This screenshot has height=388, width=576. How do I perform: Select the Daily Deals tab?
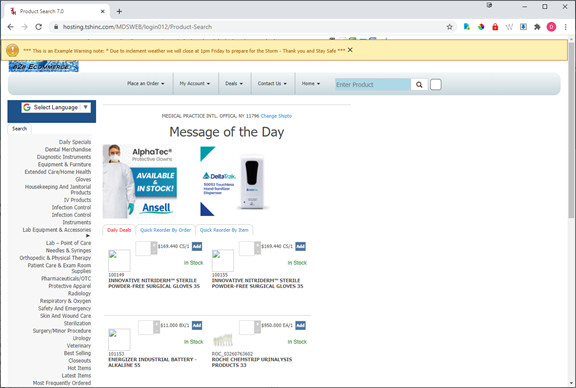pyautogui.click(x=119, y=230)
